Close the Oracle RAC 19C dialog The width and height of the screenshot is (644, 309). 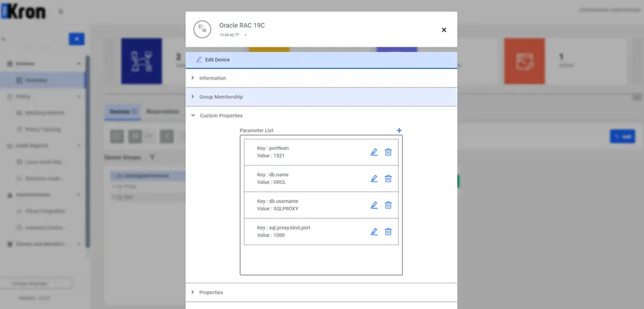tap(444, 30)
